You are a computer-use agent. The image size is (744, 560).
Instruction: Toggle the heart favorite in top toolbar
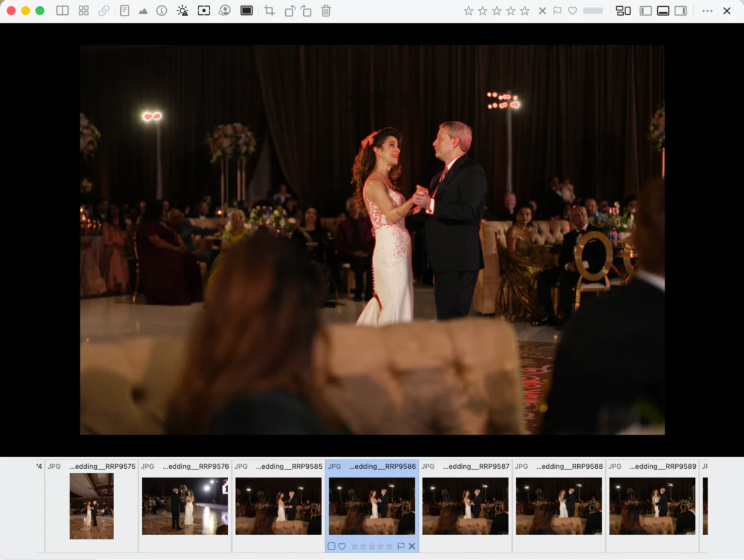point(572,11)
